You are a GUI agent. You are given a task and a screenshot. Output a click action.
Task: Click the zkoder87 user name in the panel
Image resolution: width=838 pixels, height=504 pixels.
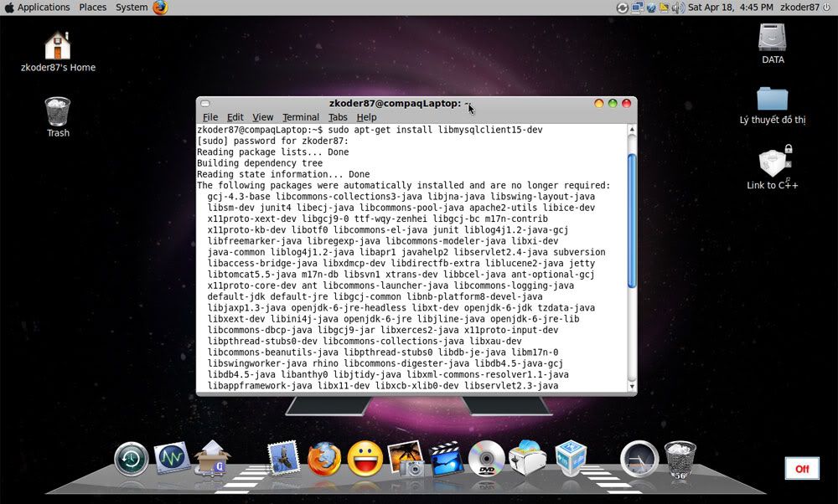click(x=799, y=8)
